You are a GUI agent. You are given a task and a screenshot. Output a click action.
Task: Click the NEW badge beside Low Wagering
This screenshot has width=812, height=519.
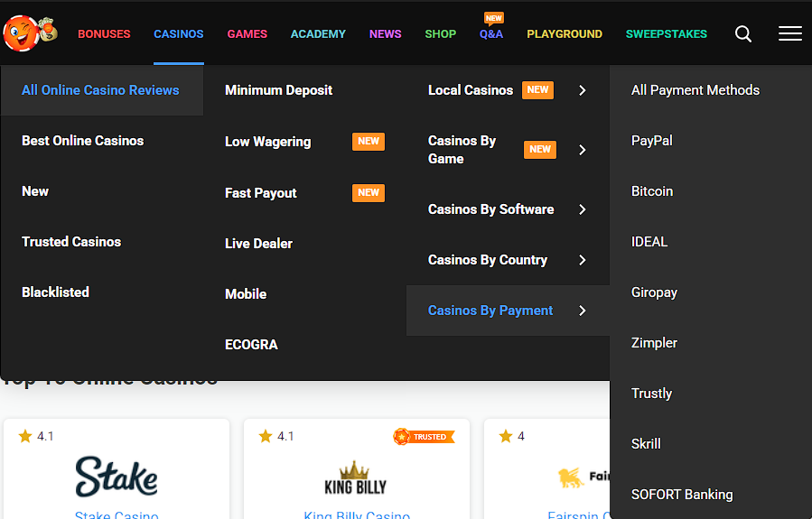click(369, 142)
